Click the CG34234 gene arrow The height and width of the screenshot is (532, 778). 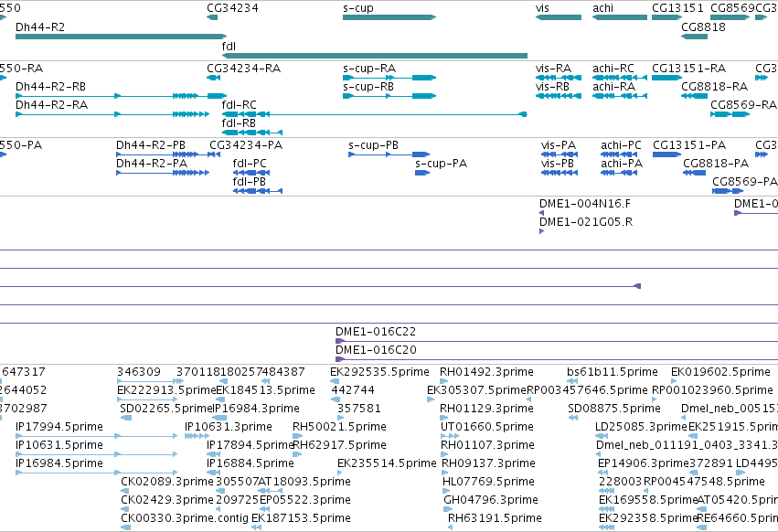coord(212,17)
